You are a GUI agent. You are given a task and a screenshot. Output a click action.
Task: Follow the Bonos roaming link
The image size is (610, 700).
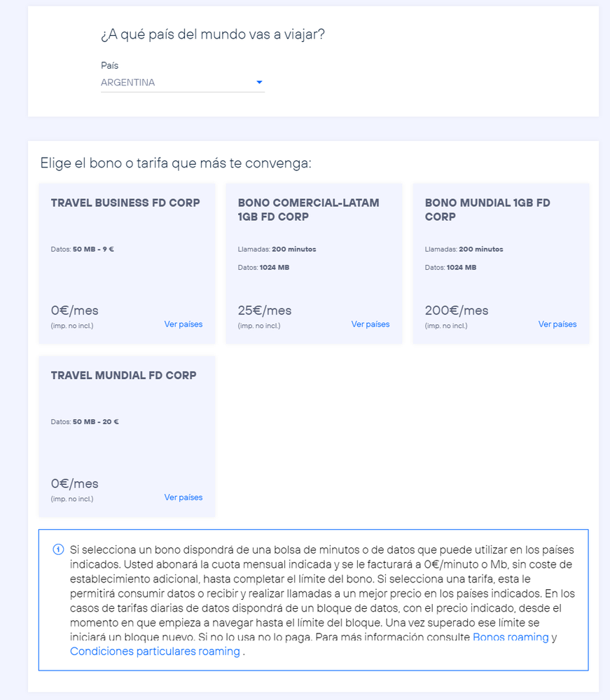coord(511,638)
